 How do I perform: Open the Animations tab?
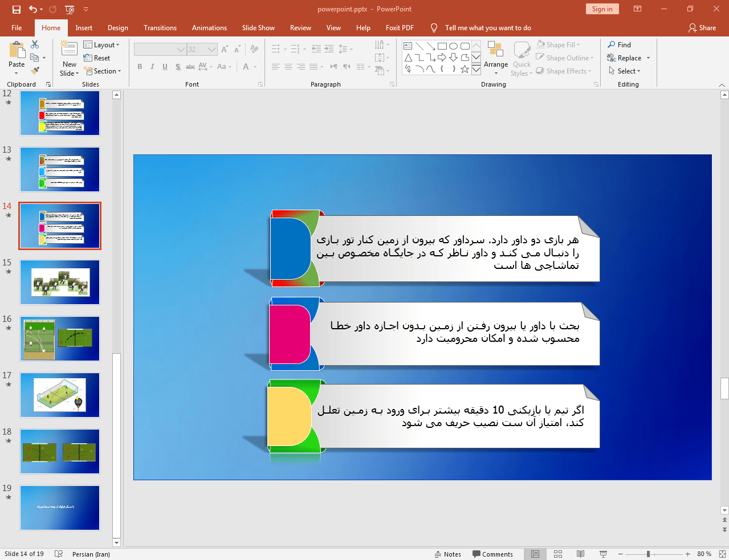coord(209,27)
